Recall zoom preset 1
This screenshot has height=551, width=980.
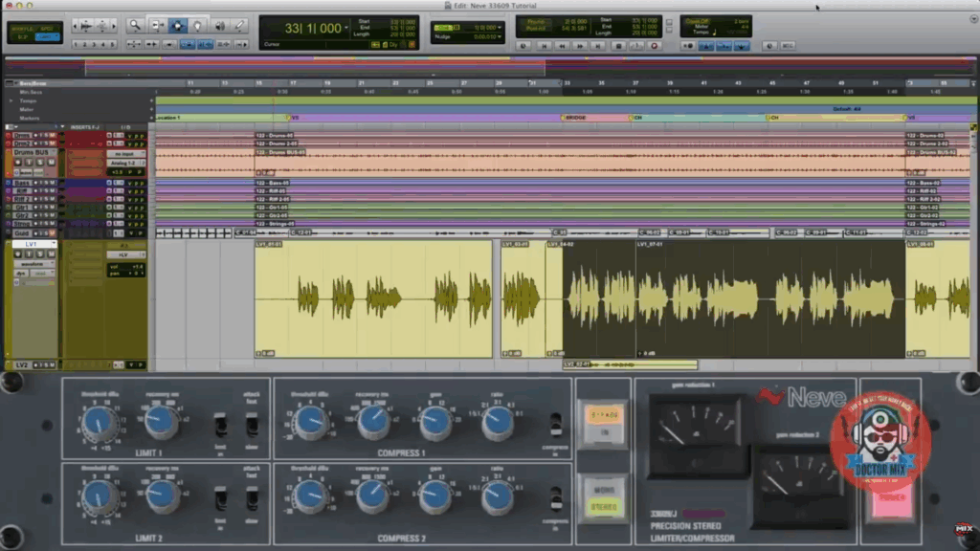[x=76, y=44]
